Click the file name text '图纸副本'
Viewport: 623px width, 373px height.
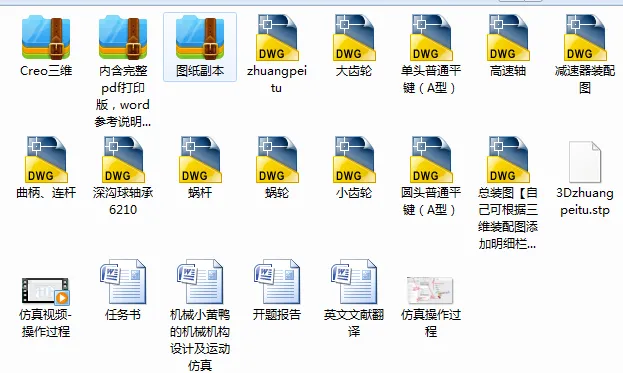click(200, 71)
